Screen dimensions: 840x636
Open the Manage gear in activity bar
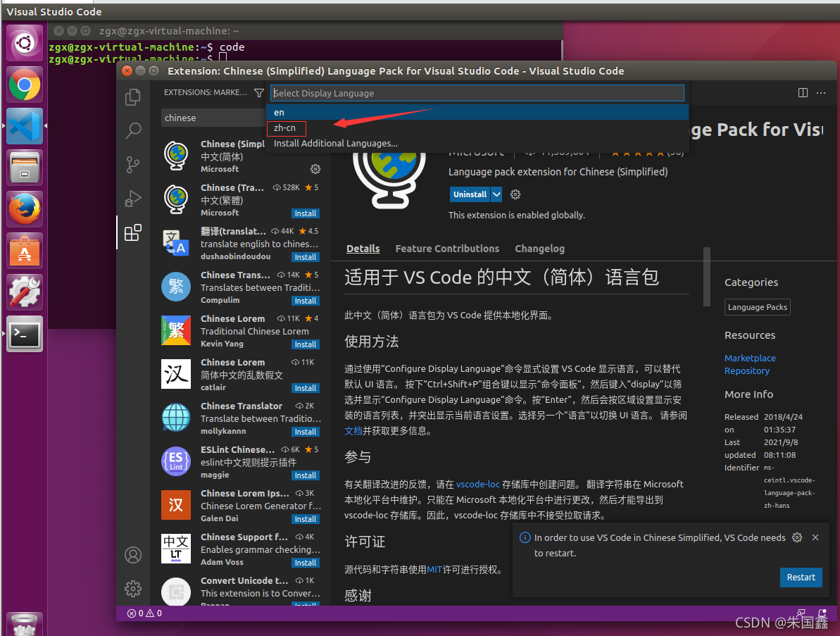[x=133, y=589]
